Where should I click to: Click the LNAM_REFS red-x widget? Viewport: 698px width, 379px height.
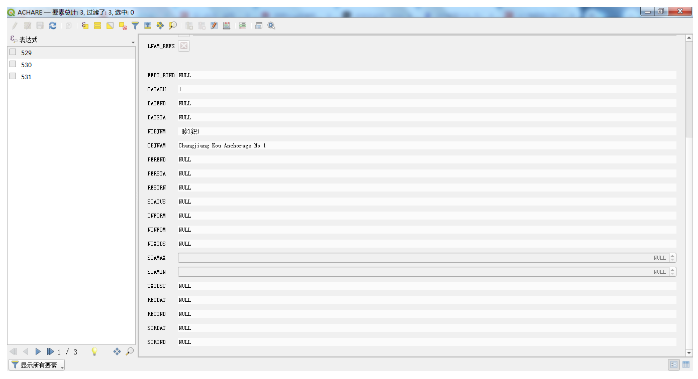[184, 46]
